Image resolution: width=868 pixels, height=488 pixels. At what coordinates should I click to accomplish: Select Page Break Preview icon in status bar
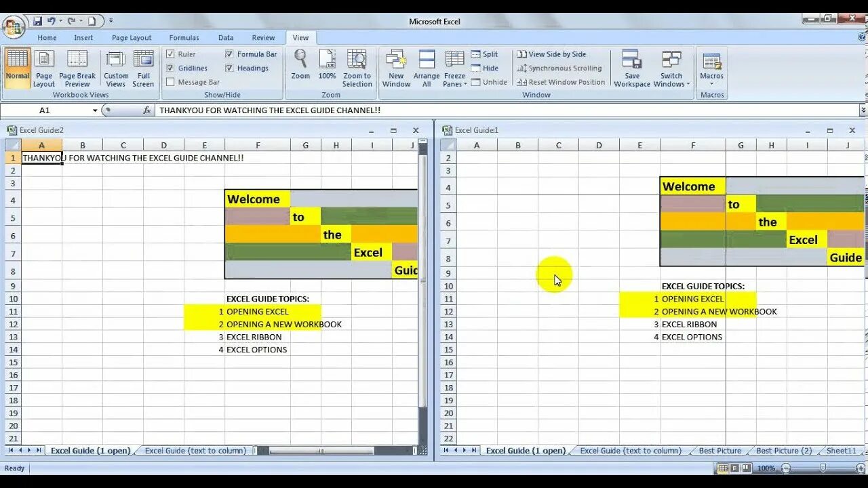tap(746, 468)
